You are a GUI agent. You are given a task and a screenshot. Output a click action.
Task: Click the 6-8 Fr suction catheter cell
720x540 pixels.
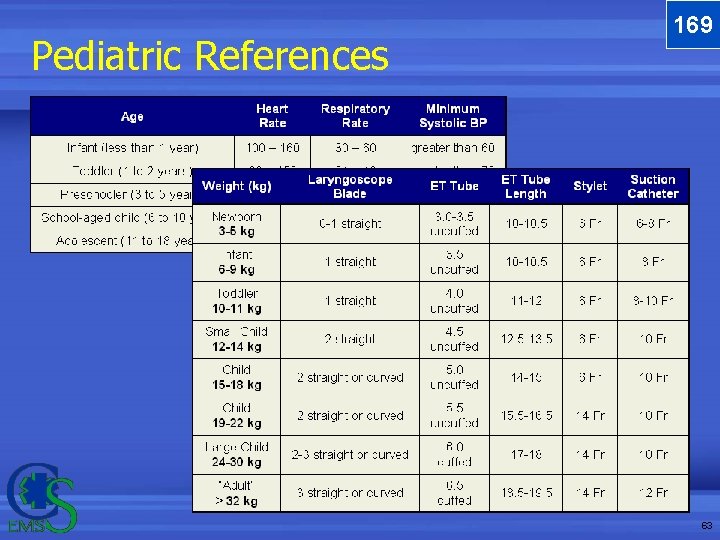pyautogui.click(x=653, y=224)
